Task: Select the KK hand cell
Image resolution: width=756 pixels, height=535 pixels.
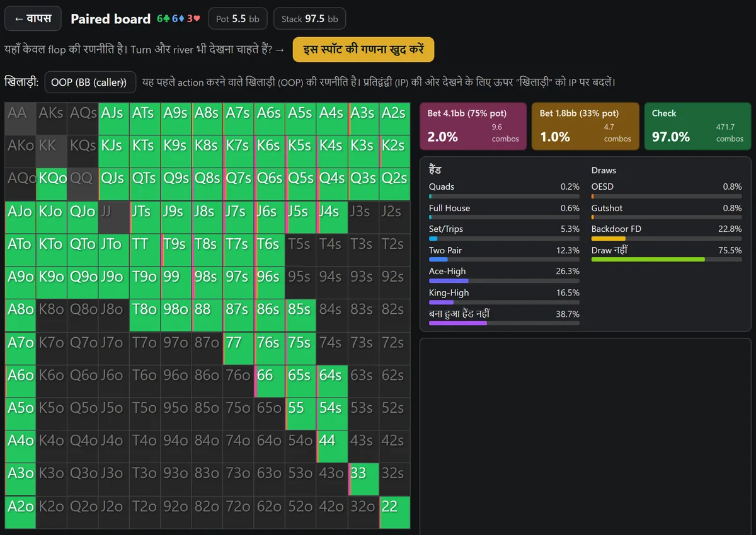Action: click(x=52, y=151)
